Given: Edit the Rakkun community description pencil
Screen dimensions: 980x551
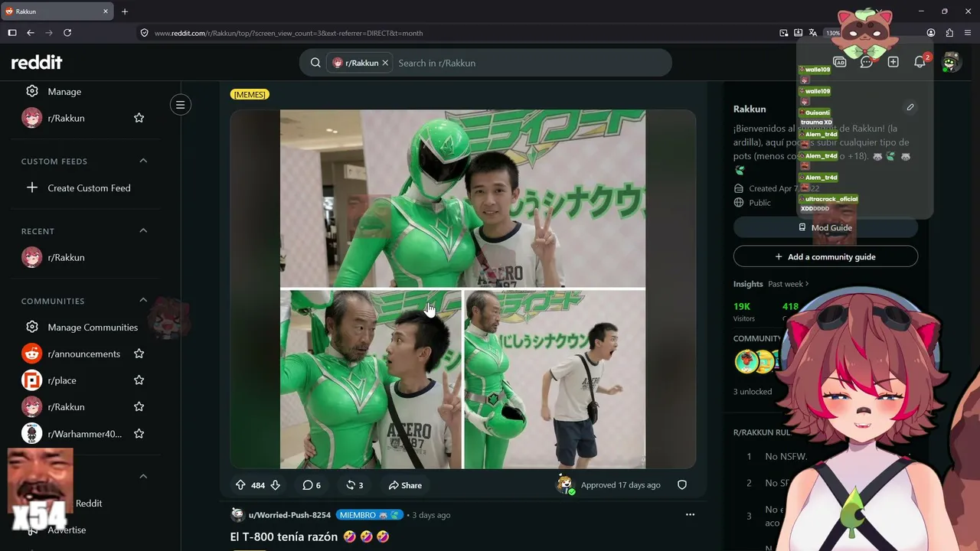Looking at the screenshot, I should point(910,107).
